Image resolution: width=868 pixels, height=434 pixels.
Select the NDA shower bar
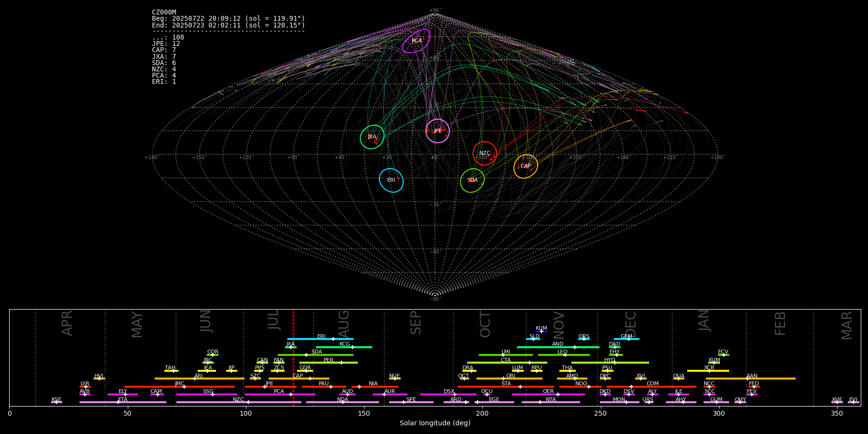pos(342,402)
